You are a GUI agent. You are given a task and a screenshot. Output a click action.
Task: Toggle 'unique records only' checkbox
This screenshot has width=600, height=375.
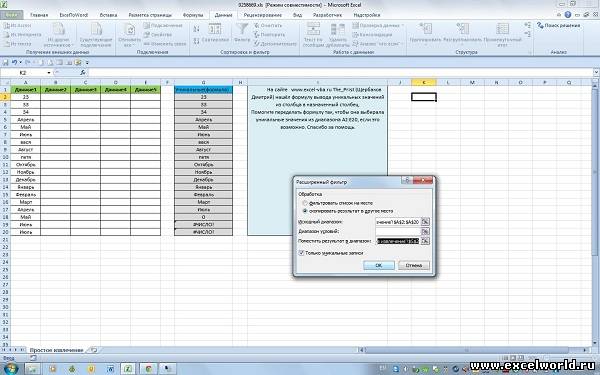click(301, 253)
